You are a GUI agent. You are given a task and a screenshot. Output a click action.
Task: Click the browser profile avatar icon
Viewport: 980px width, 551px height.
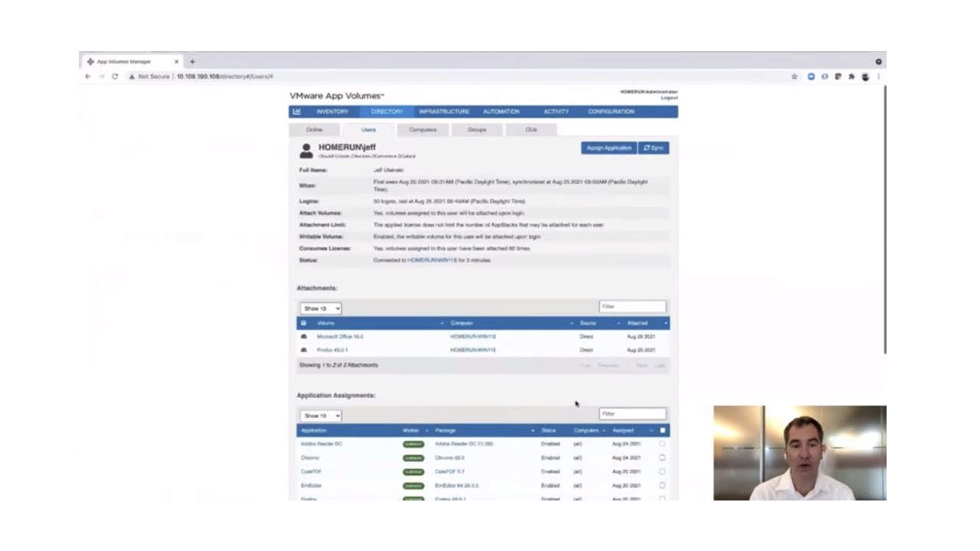pos(865,77)
